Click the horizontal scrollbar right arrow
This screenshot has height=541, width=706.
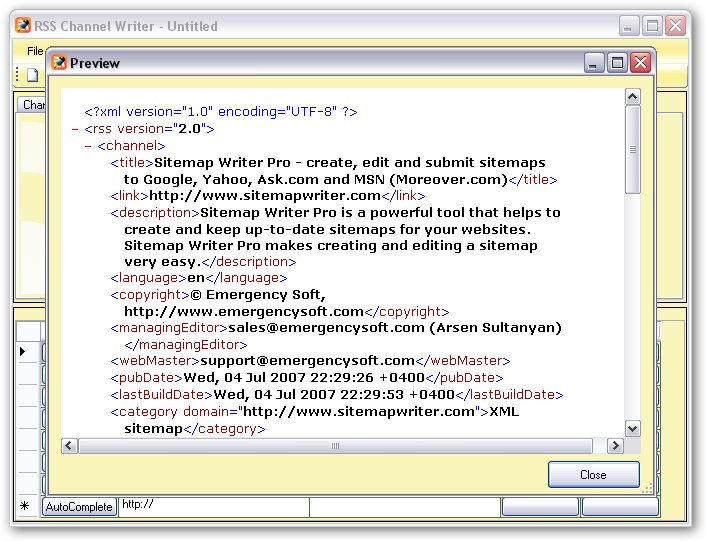[615, 446]
